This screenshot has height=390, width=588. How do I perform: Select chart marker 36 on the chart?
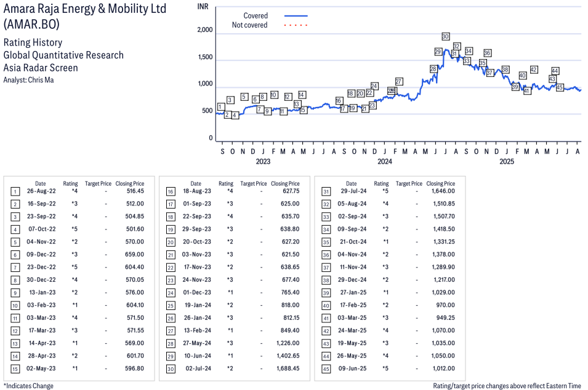[487, 53]
